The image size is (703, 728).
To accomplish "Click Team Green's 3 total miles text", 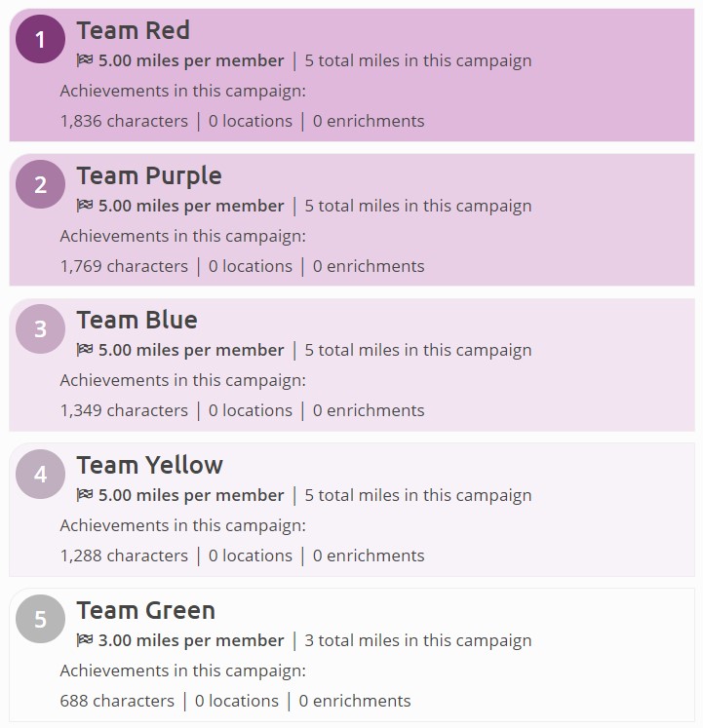I will click(417, 640).
